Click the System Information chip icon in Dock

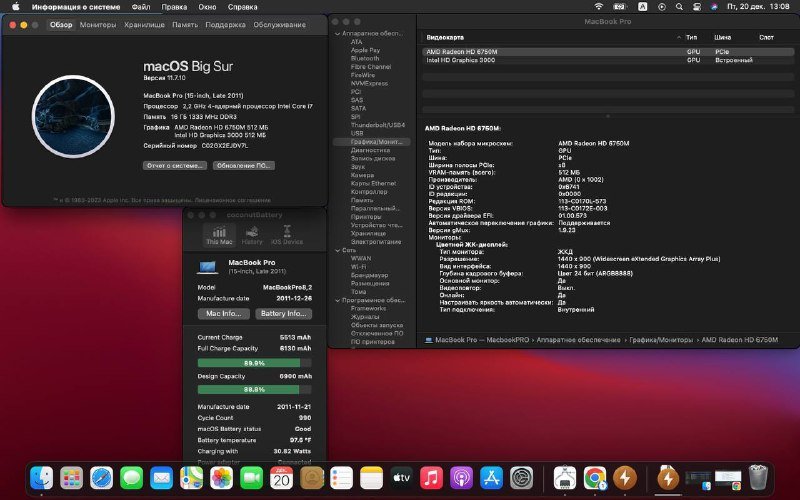pyautogui.click(x=565, y=478)
